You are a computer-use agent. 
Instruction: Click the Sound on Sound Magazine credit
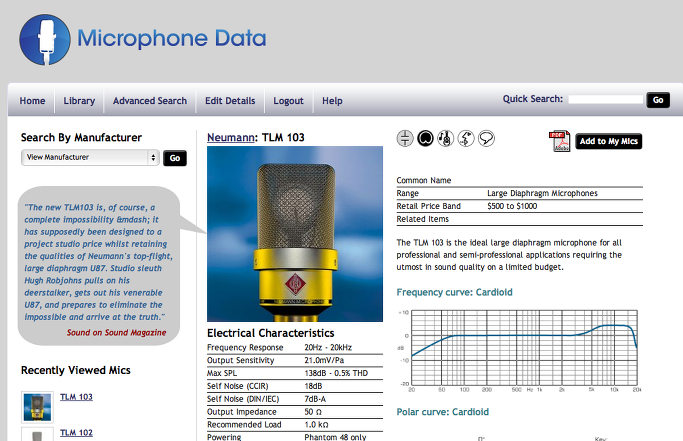point(116,332)
